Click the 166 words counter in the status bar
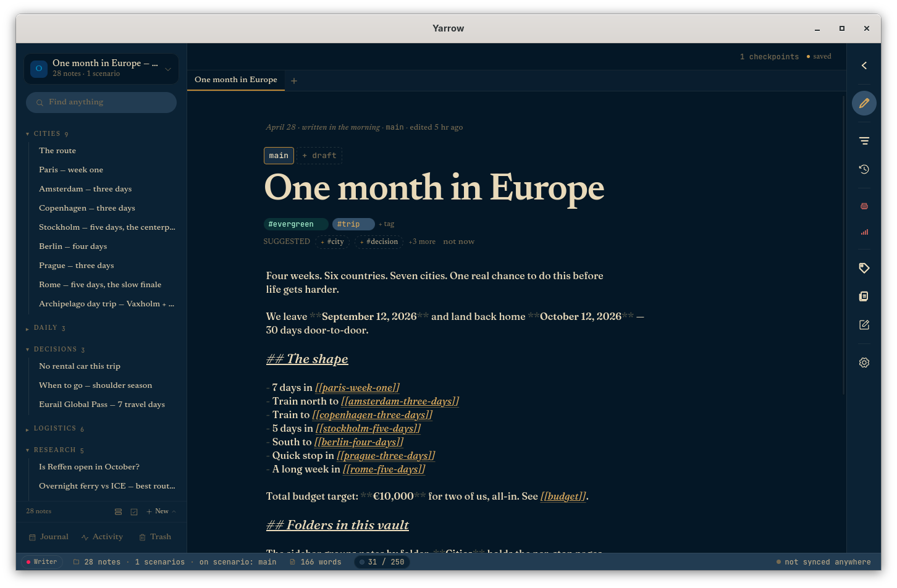Image resolution: width=897 pixels, height=588 pixels. pyautogui.click(x=315, y=562)
